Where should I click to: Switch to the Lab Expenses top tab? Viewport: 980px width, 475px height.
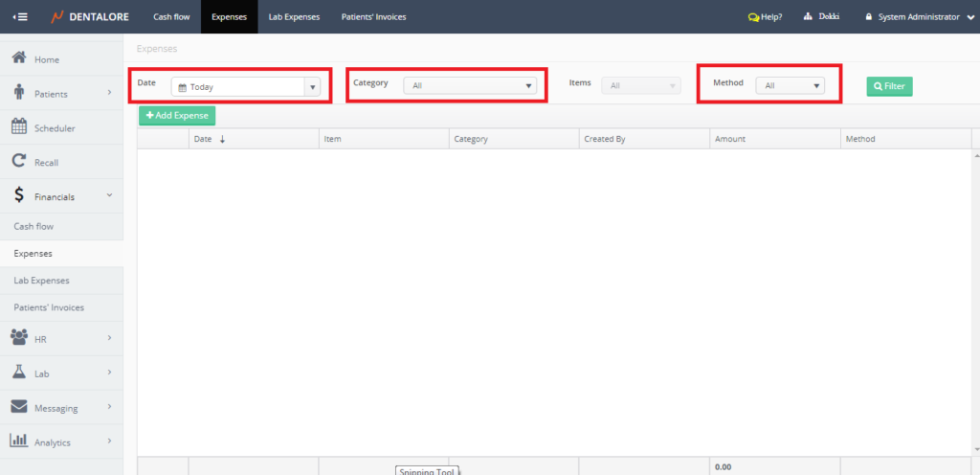tap(294, 17)
